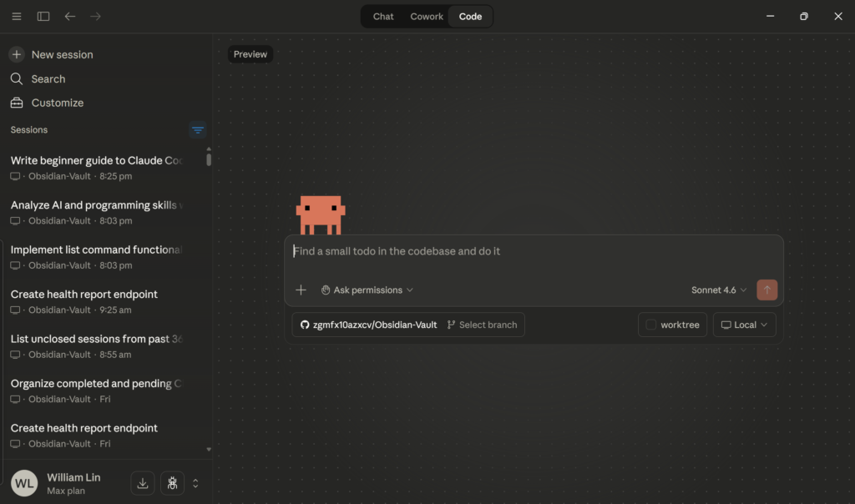The image size is (855, 504).
Task: Click the download icon next to William Lin
Action: point(143,483)
